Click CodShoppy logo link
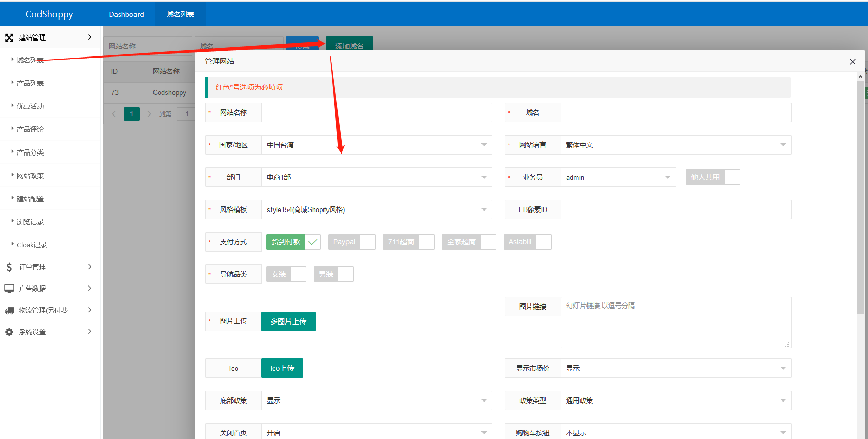This screenshot has width=868, height=439. (x=49, y=14)
